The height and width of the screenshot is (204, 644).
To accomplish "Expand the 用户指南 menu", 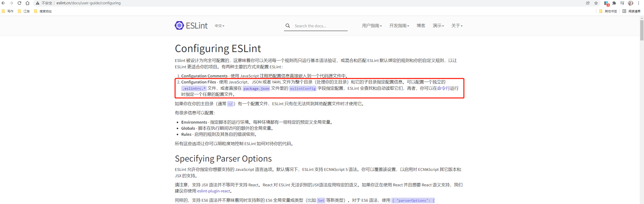I will [x=372, y=26].
